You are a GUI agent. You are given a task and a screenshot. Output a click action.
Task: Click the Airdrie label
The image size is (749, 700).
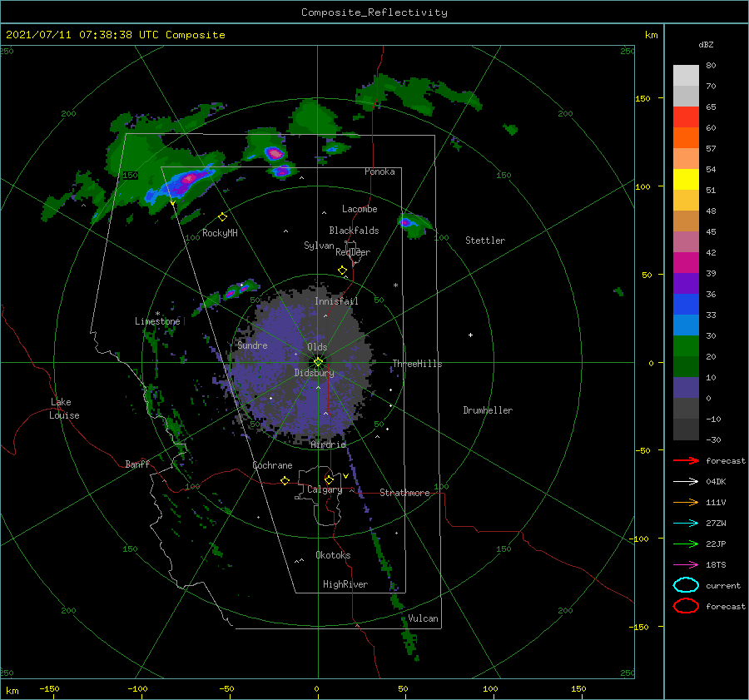[328, 444]
